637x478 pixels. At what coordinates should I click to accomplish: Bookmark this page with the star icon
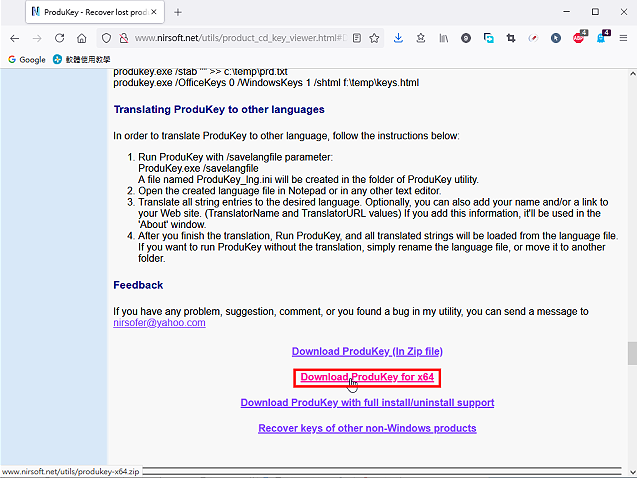pyautogui.click(x=374, y=38)
